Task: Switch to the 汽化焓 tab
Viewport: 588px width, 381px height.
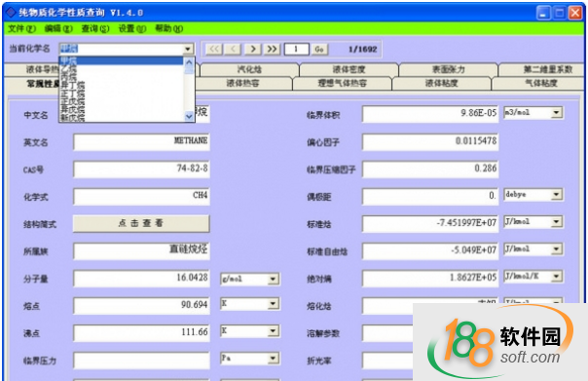Action: click(x=250, y=69)
